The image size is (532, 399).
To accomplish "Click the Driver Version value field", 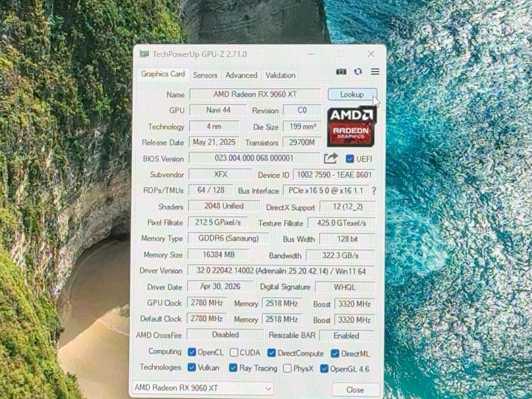I will pyautogui.click(x=281, y=271).
